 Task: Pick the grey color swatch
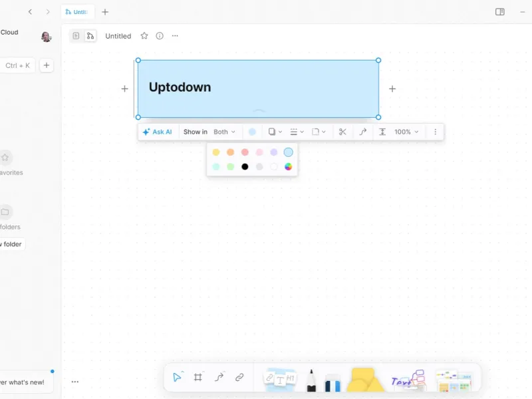coord(259,167)
